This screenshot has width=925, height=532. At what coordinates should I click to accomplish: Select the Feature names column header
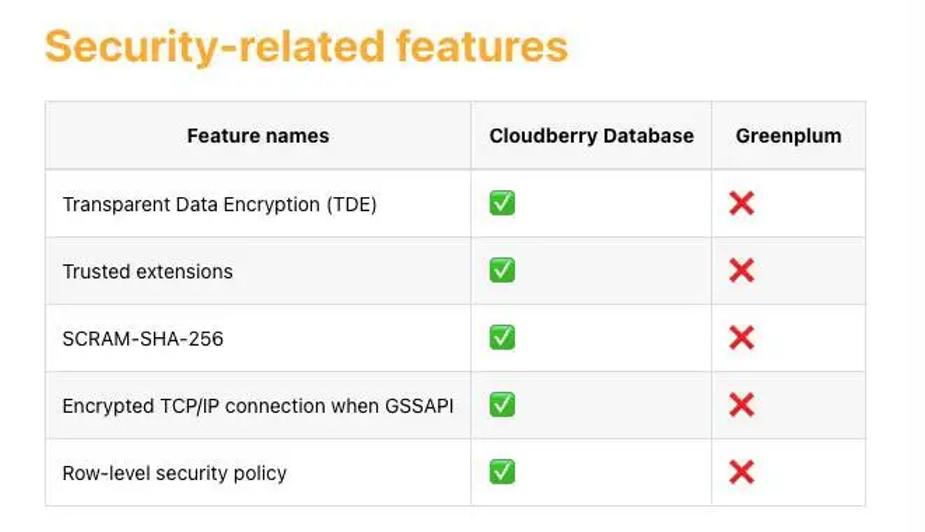point(258,136)
